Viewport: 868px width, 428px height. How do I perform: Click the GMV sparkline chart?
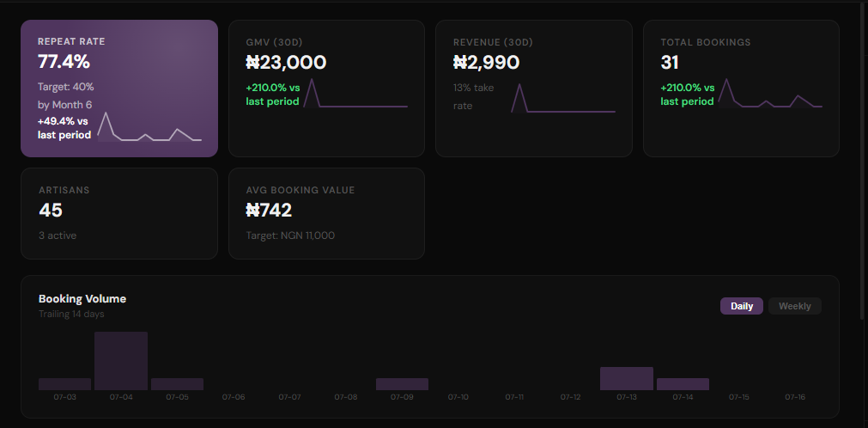(x=355, y=93)
